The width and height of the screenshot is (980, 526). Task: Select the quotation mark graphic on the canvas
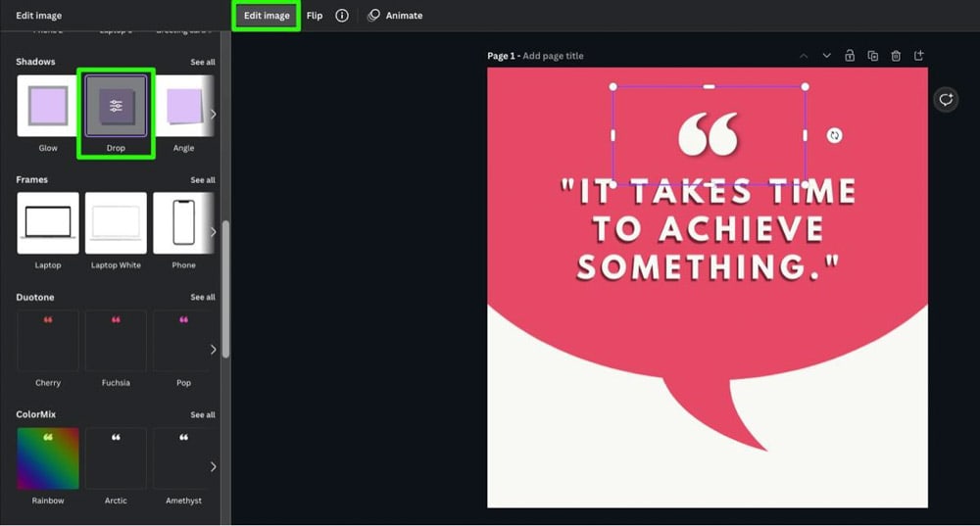coord(709,133)
